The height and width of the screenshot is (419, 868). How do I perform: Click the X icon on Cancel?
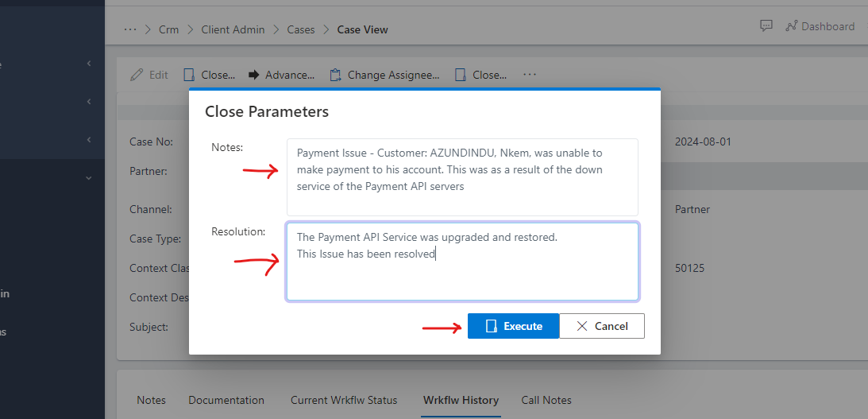(x=583, y=326)
